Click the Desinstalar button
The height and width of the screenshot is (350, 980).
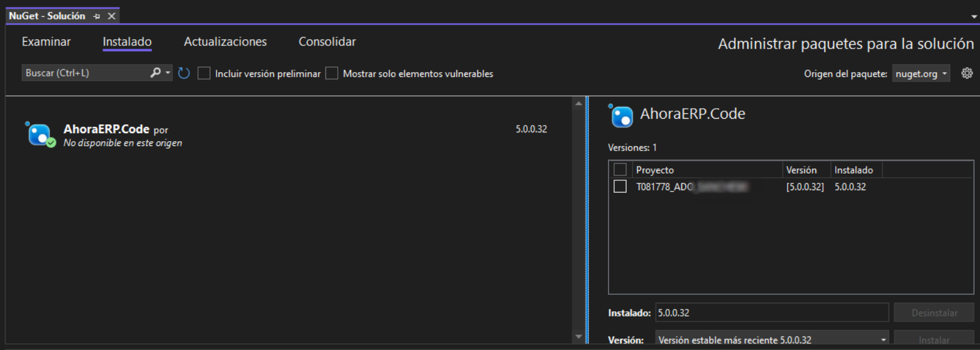(x=934, y=313)
